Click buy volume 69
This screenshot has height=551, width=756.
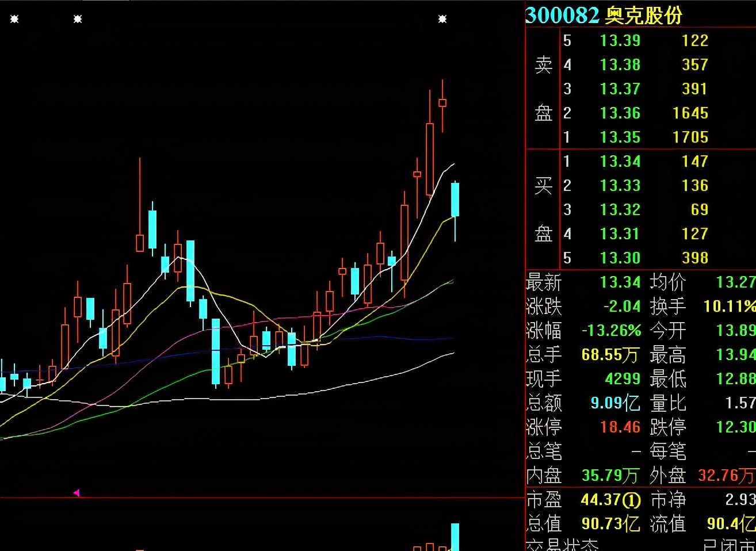[x=700, y=210]
